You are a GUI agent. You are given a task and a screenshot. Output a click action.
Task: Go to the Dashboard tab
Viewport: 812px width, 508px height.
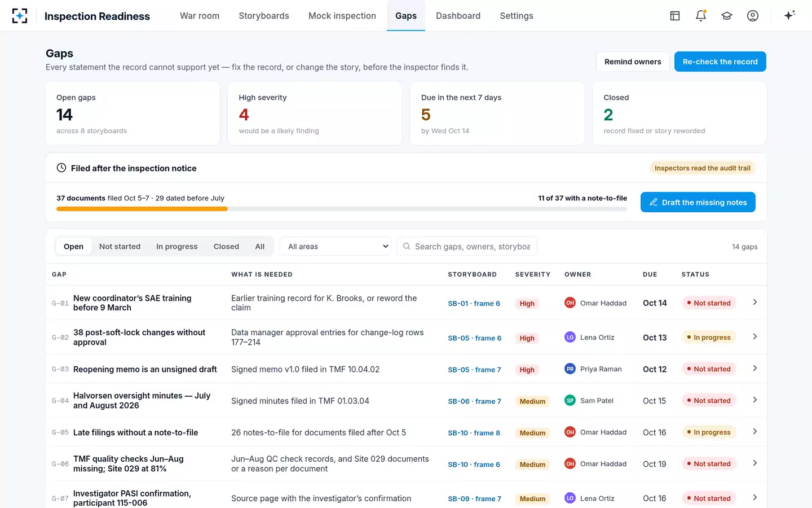pos(458,16)
